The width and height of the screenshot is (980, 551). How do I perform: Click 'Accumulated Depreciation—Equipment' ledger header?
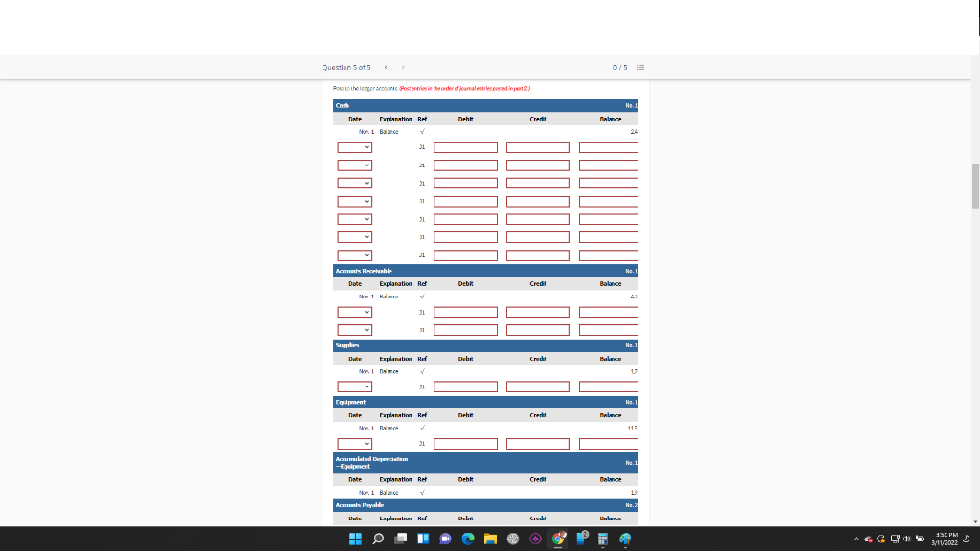[x=485, y=463]
